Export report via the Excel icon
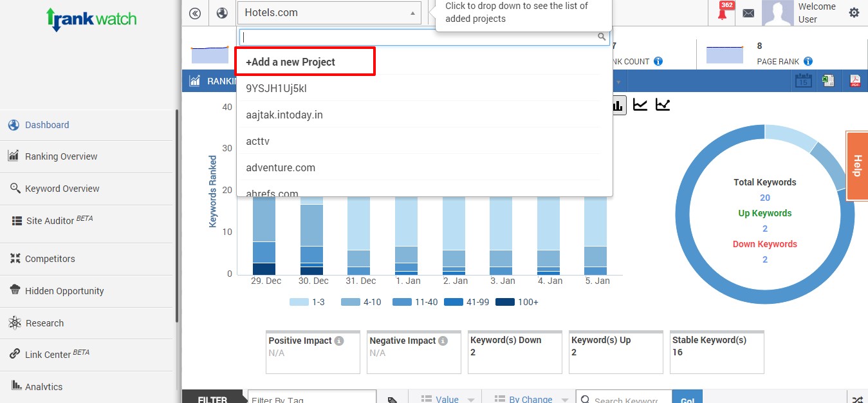The image size is (868, 403). click(828, 81)
